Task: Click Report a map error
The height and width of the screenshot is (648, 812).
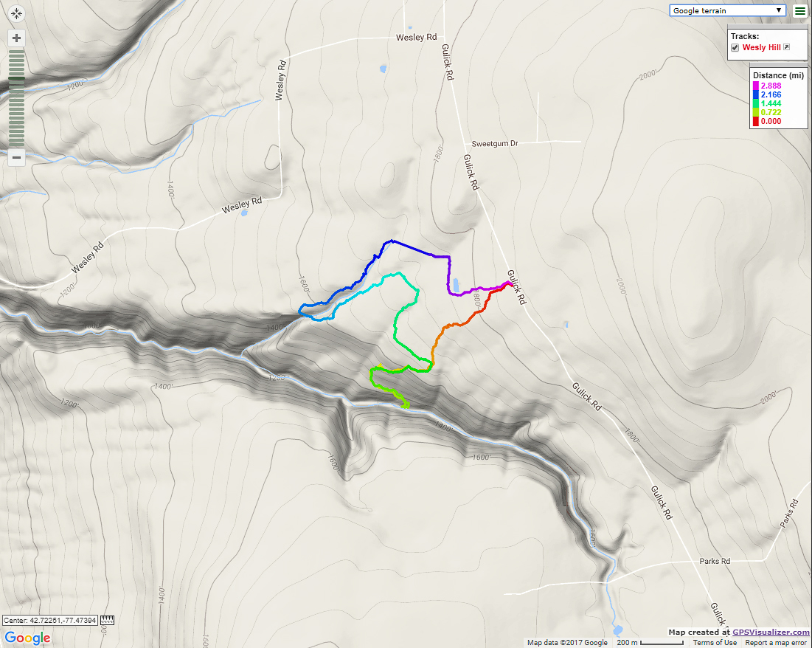Action: click(x=776, y=642)
